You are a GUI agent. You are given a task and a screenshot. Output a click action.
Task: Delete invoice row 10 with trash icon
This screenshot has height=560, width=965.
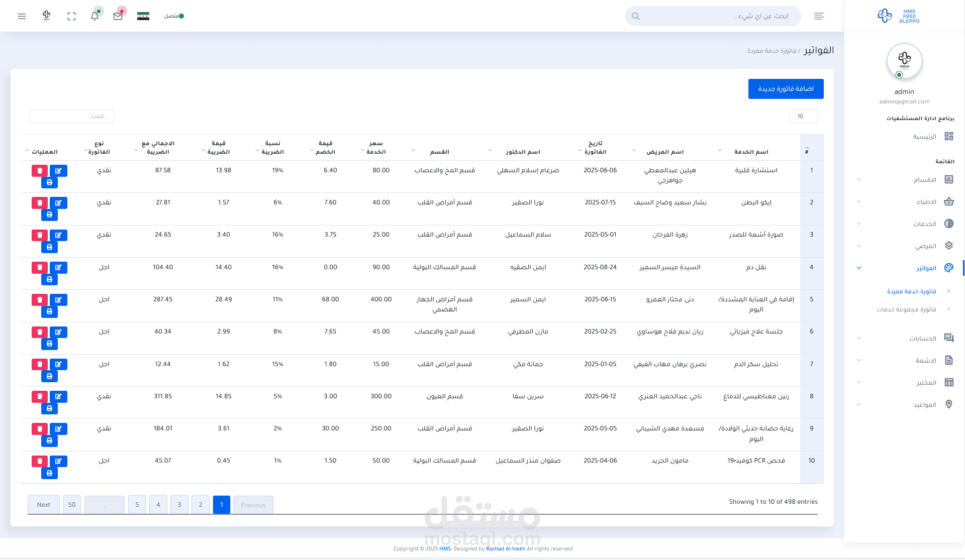[x=40, y=461]
